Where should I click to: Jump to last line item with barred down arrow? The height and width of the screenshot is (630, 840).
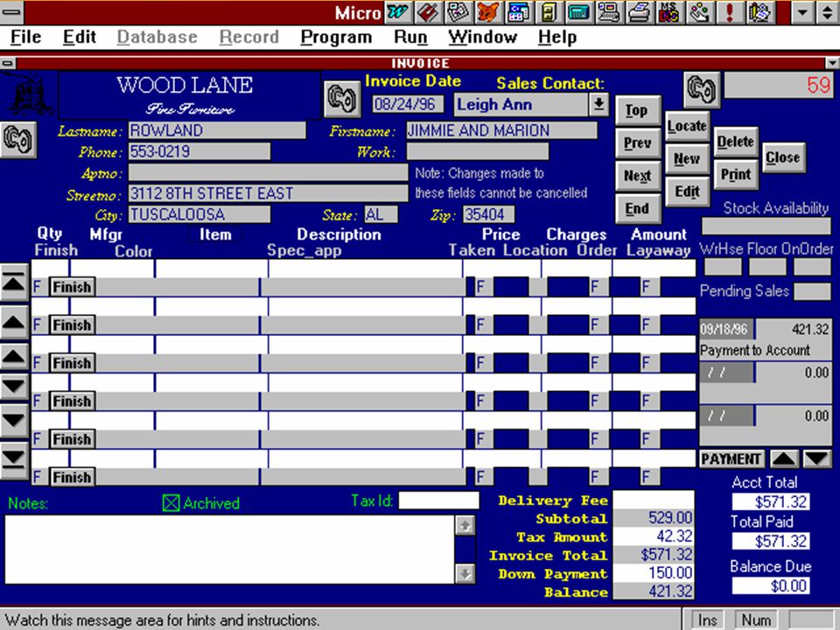[x=14, y=460]
